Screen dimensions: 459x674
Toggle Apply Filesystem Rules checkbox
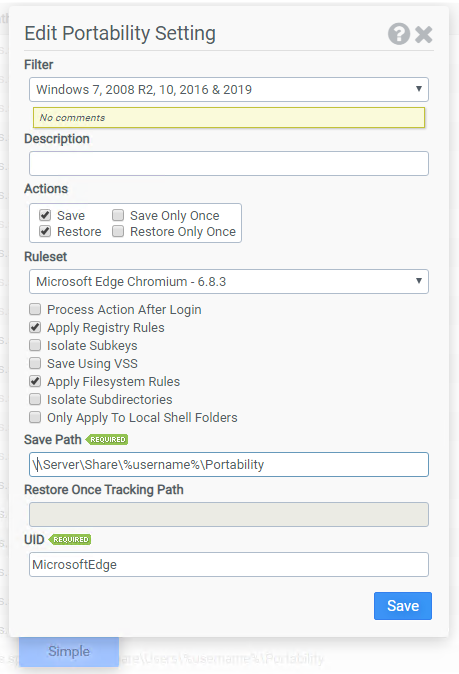pos(35,381)
